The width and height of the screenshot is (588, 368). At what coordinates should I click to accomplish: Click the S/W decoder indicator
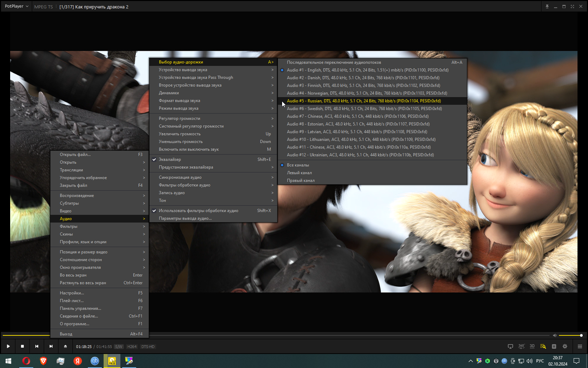coord(119,347)
